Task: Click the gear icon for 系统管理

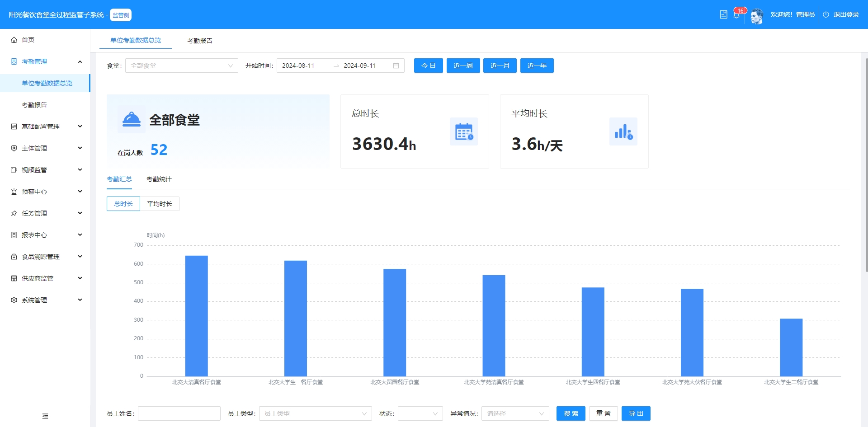Action: pos(14,300)
